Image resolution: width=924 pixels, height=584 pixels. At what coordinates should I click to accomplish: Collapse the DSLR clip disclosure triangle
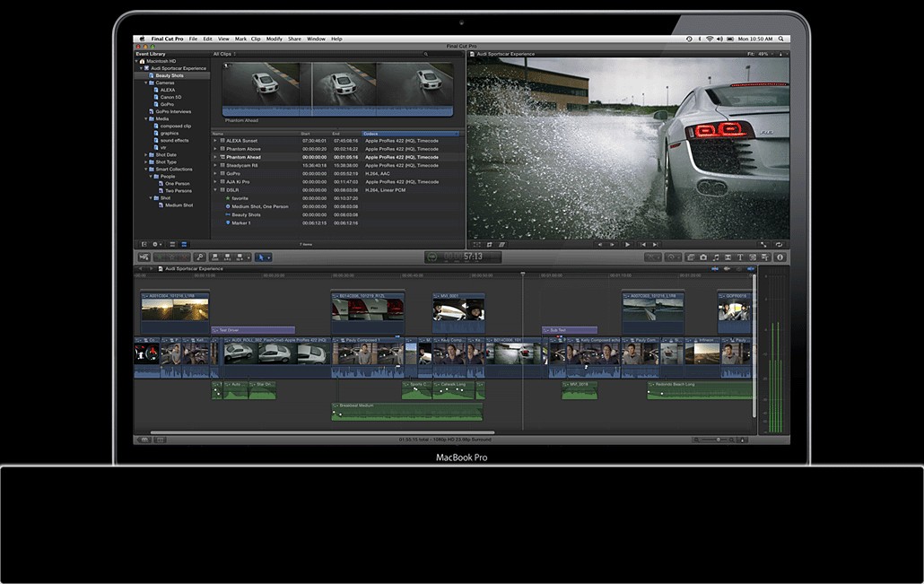click(215, 190)
